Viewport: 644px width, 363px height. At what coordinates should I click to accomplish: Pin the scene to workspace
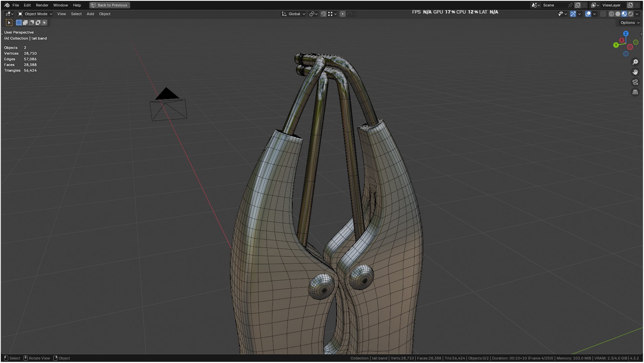tap(570, 5)
